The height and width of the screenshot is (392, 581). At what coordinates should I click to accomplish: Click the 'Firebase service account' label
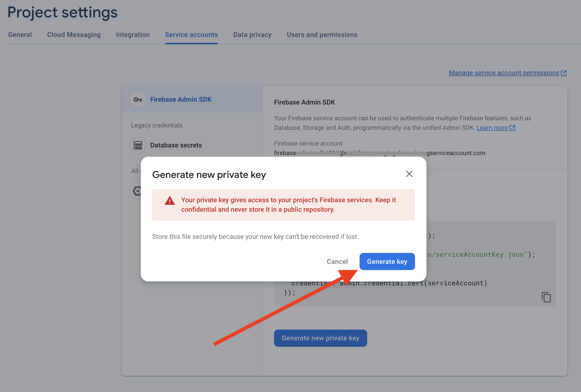308,144
